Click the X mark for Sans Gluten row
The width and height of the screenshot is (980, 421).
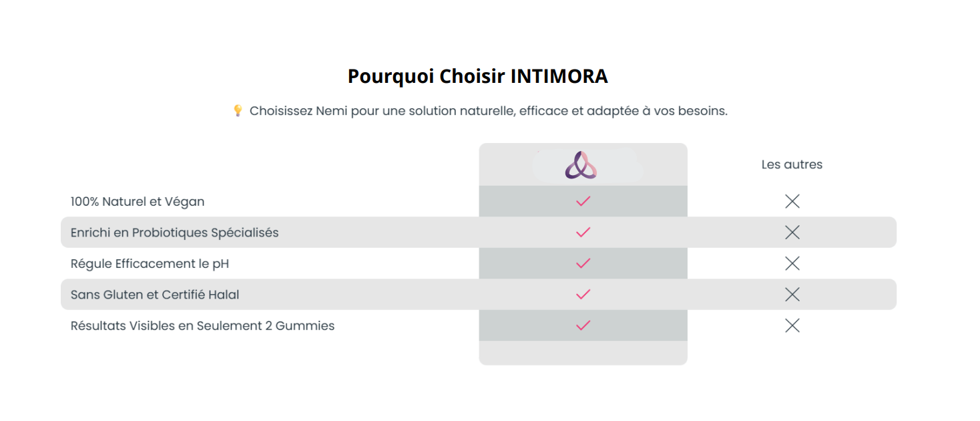792,294
